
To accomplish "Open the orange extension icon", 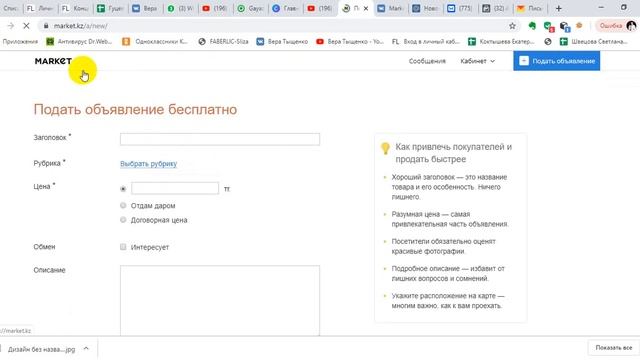I will [579, 26].
